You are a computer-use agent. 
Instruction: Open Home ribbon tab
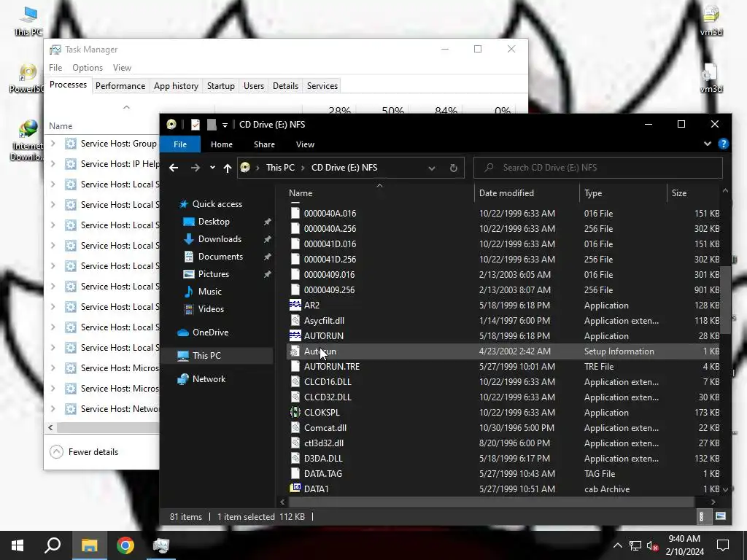coord(222,144)
